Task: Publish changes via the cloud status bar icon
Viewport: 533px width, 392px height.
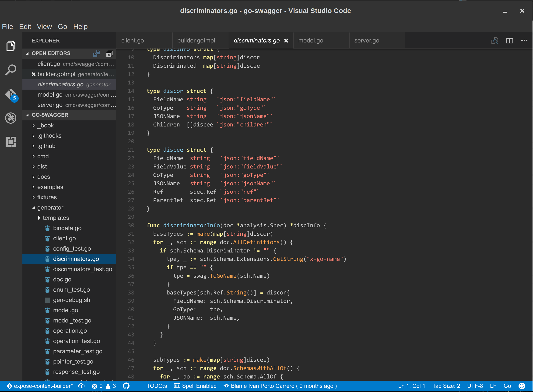Action: click(81, 386)
